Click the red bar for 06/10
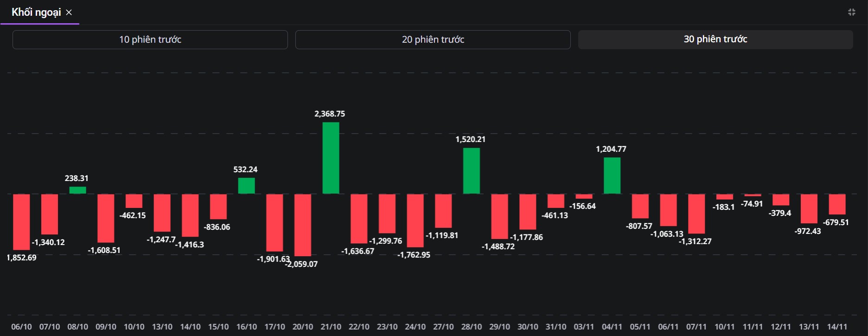This screenshot has width=868, height=336. coord(21,222)
